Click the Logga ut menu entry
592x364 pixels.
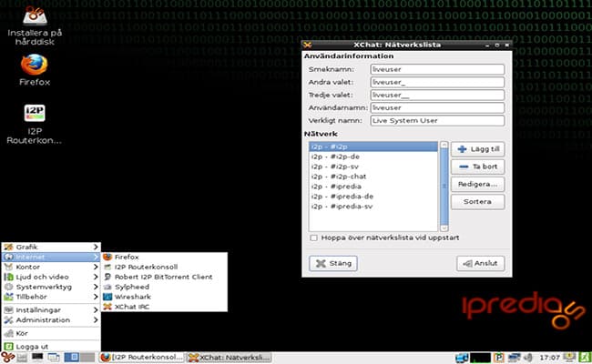click(51, 347)
